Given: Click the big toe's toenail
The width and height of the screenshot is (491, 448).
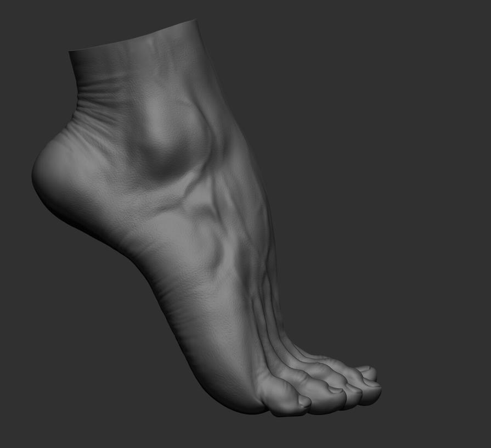Looking at the screenshot, I should [x=302, y=401].
